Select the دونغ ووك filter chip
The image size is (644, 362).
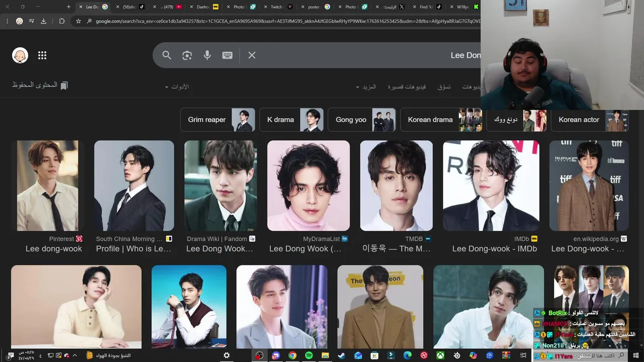point(517,120)
